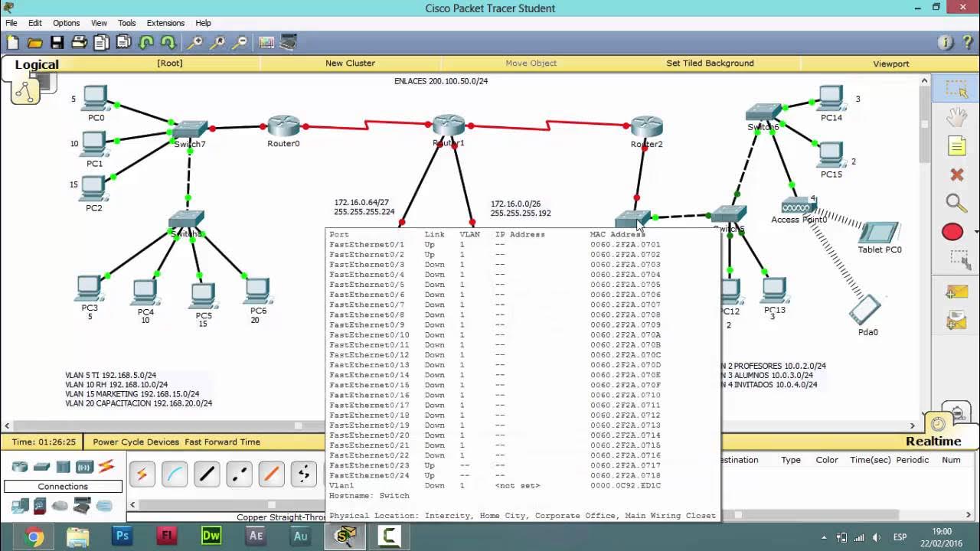Open the custom devices dialog icon
Viewport: 980px width, 551px height.
[289, 43]
